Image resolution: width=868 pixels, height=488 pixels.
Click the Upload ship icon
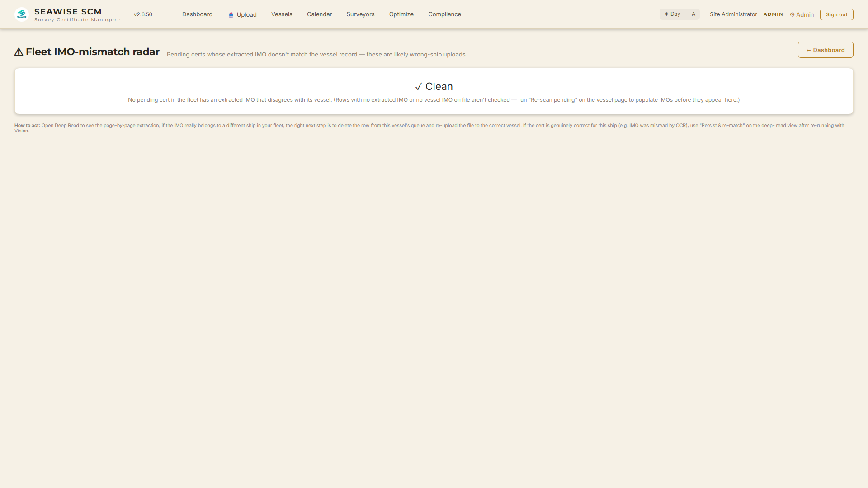point(231,14)
